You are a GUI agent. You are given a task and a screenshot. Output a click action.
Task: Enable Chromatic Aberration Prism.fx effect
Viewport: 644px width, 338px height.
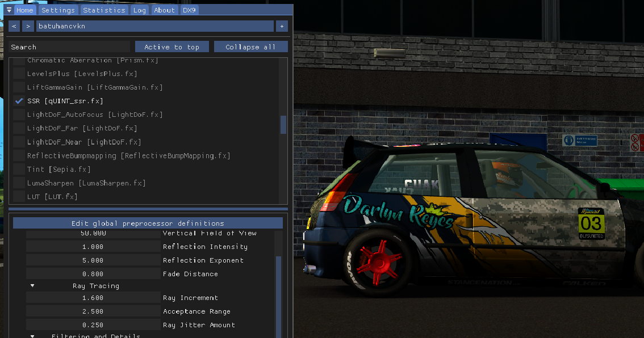[19, 61]
